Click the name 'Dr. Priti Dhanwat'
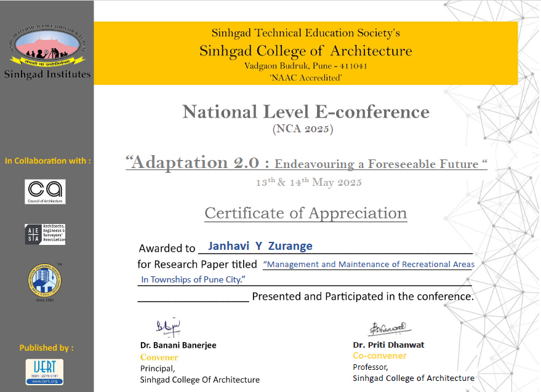The width and height of the screenshot is (541, 392). tap(388, 345)
